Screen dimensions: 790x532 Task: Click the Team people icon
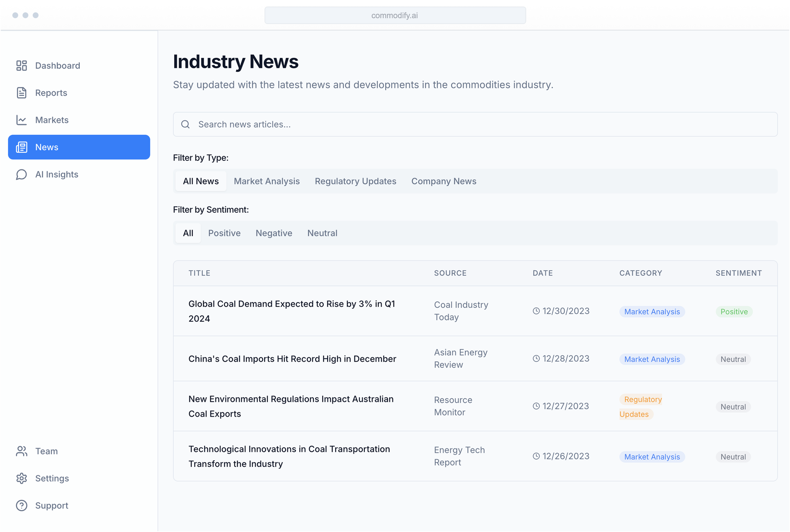21,451
